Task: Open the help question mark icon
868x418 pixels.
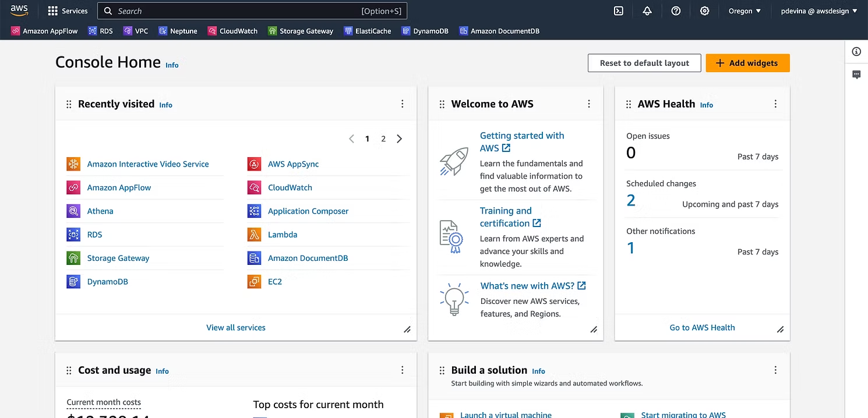Action: click(x=676, y=11)
